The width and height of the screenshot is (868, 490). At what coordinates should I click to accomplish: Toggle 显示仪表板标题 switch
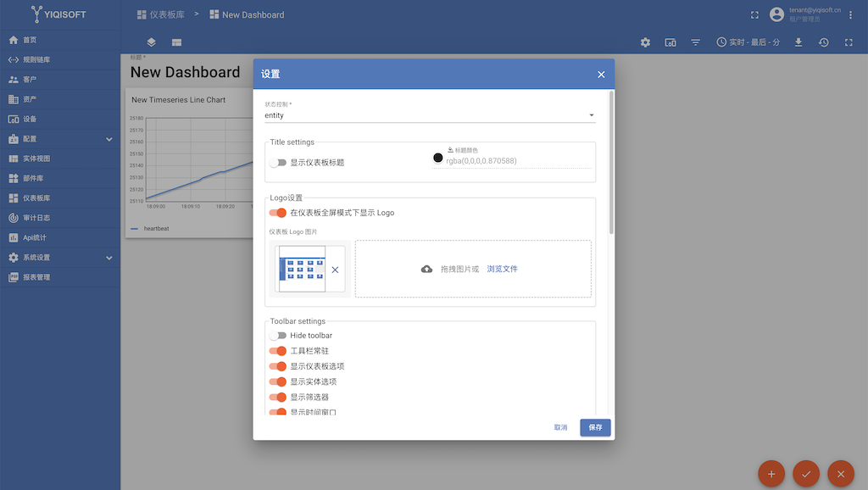(x=277, y=163)
